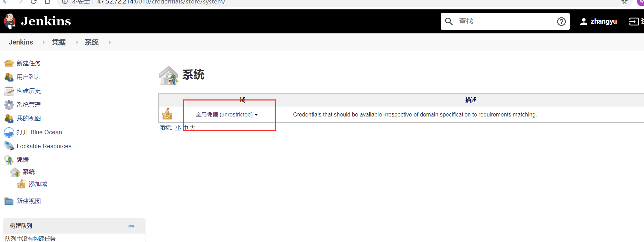Click the Jenkins butler logo icon
Image resolution: width=644 pixels, height=242 pixels.
(x=10, y=21)
